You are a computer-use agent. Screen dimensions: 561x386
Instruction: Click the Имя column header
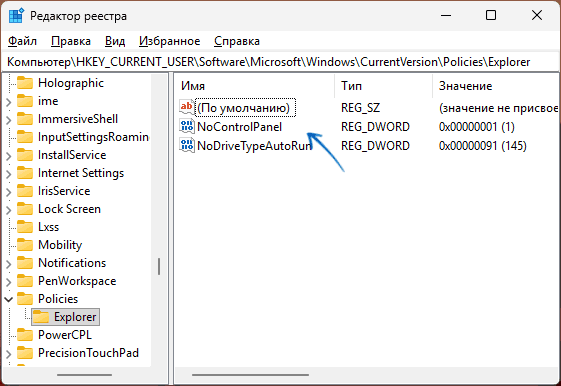click(x=255, y=86)
